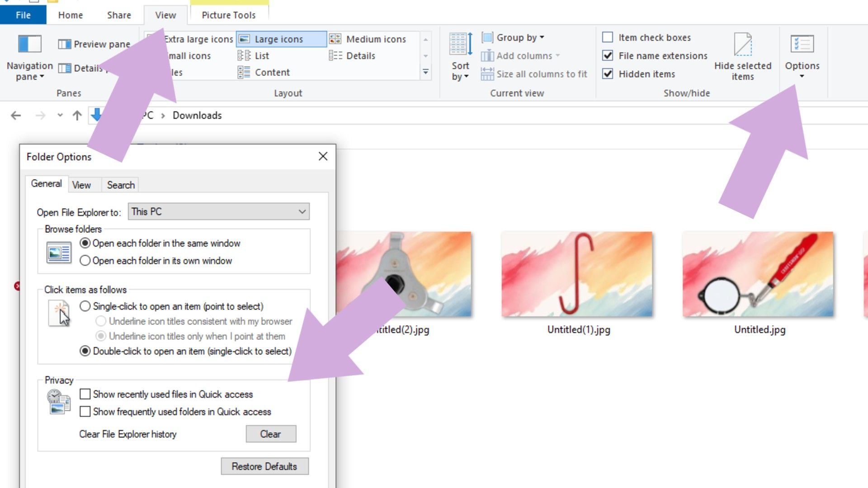Choose Details layout in the ribbon
This screenshot has width=868, height=488.
click(x=352, y=56)
